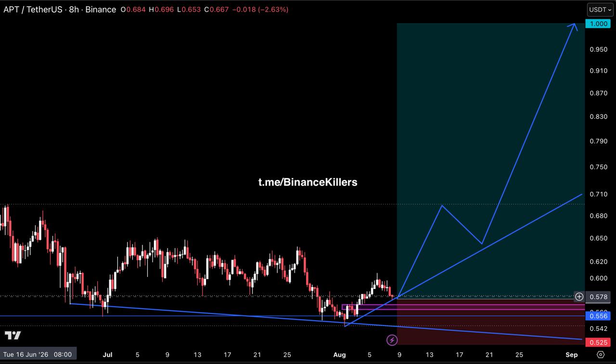This screenshot has width=616, height=364.
Task: Click the July 13 date label
Action: [197, 355]
